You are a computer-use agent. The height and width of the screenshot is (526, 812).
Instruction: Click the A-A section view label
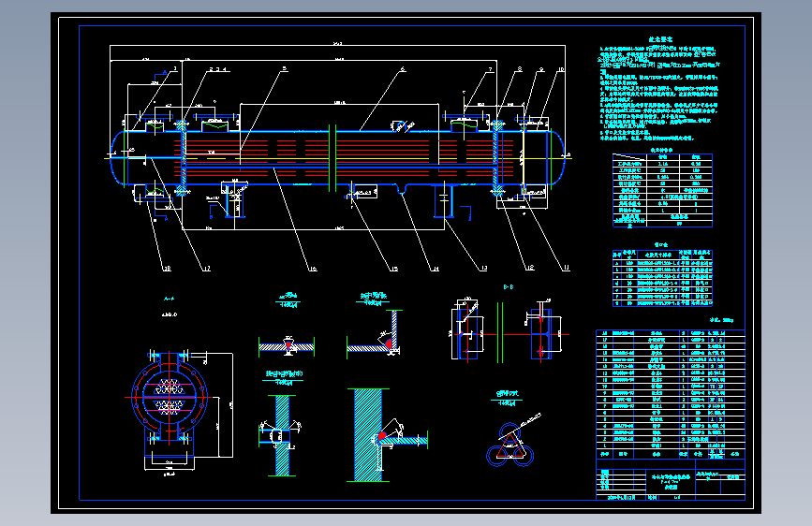click(169, 299)
